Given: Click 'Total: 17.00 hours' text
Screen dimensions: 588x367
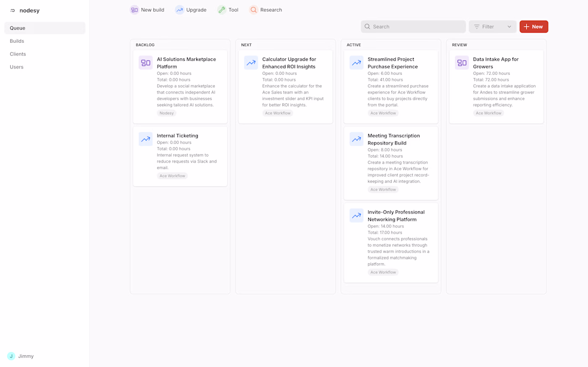Looking at the screenshot, I should (385, 233).
